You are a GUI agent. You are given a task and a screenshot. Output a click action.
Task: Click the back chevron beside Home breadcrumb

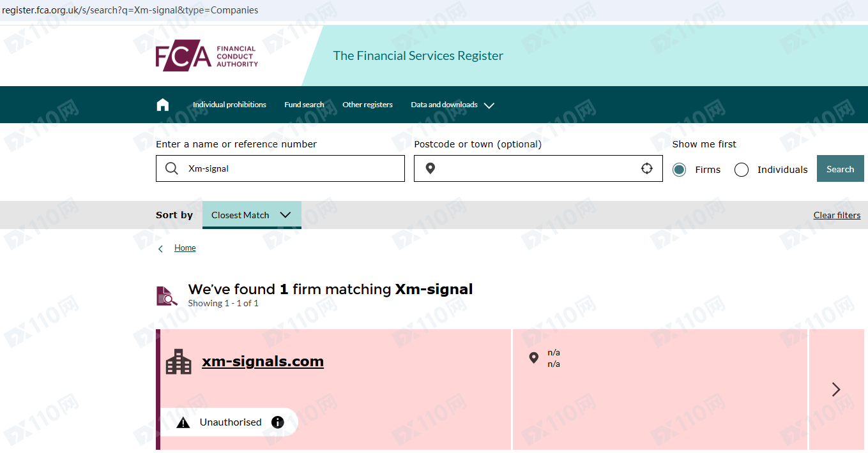click(x=160, y=249)
